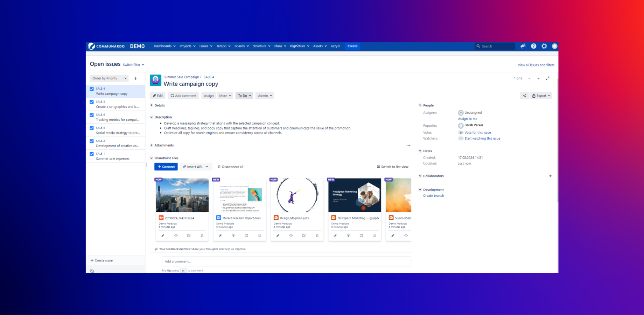This screenshot has width=644, height=315.
Task: Uncheck SALE-4 Write campaign copy checkbox
Action: pos(92,89)
